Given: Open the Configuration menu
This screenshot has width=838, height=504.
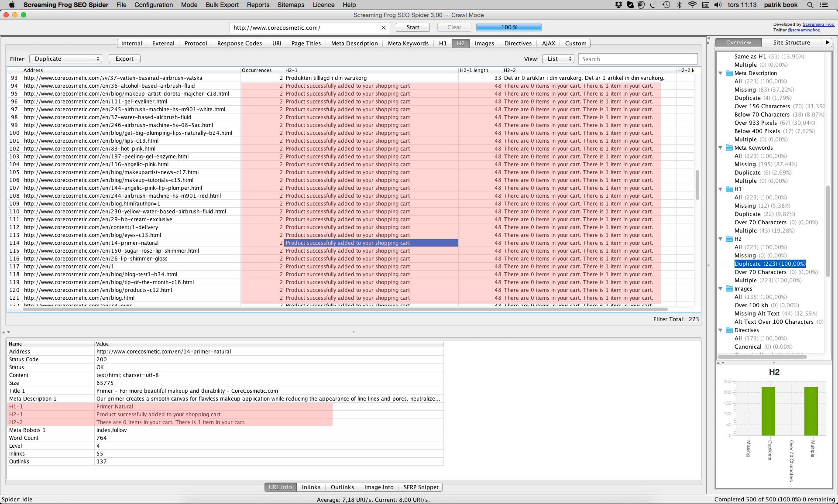Looking at the screenshot, I should click(154, 5).
